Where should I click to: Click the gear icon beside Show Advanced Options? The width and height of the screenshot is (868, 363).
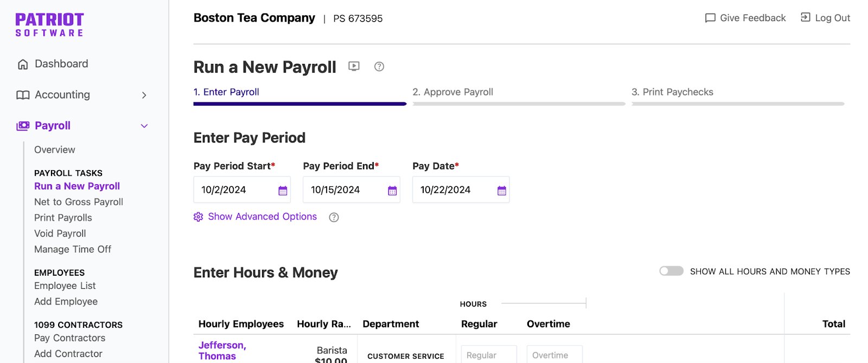click(x=199, y=217)
